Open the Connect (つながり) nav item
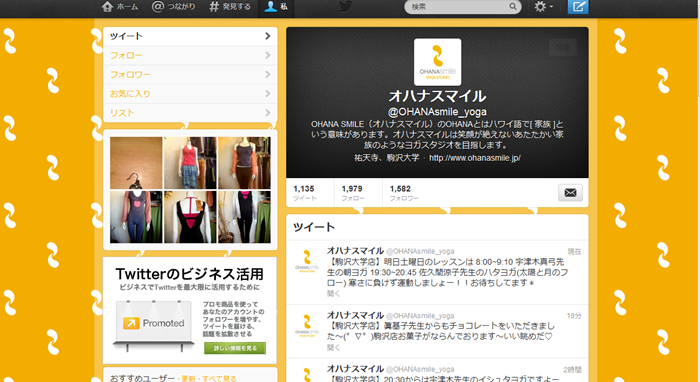This screenshot has height=382, width=700. pos(174,7)
